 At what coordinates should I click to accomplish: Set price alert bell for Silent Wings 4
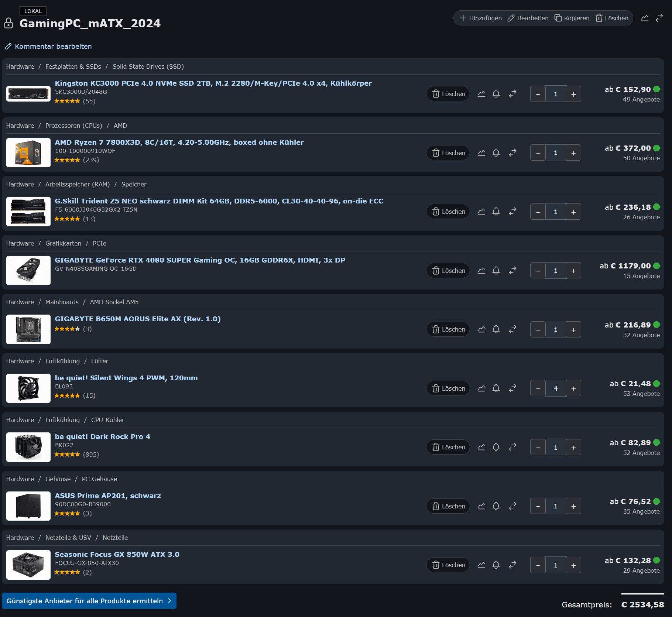(x=496, y=388)
